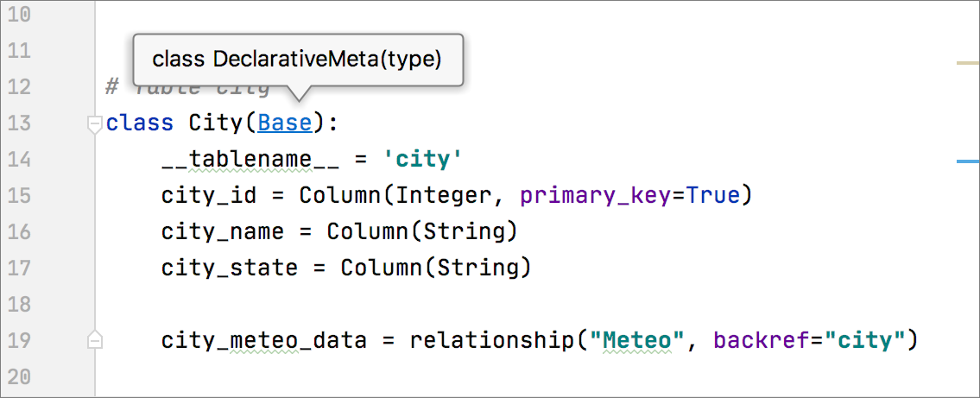980x398 pixels.
Task: Click the DeclarativeMeta tooltip popup
Action: click(x=297, y=60)
